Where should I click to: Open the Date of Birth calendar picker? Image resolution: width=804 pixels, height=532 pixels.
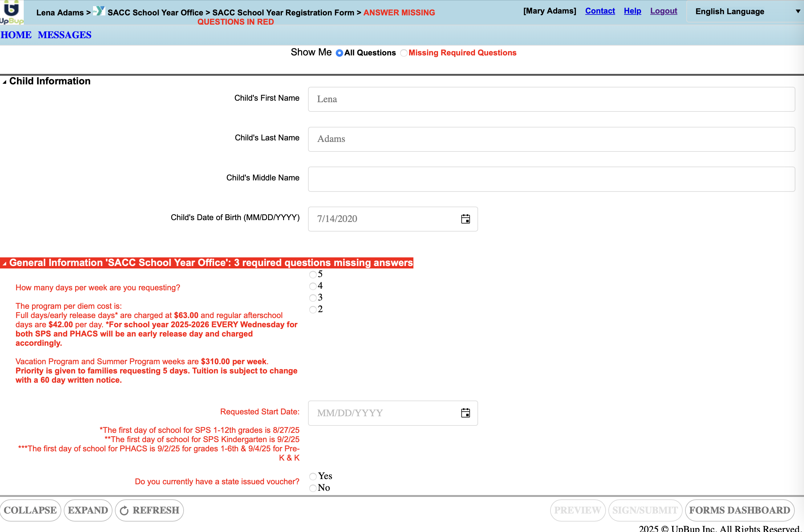(x=465, y=219)
